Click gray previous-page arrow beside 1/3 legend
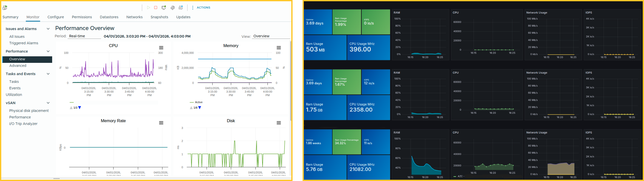644x181 pixels. [71, 108]
